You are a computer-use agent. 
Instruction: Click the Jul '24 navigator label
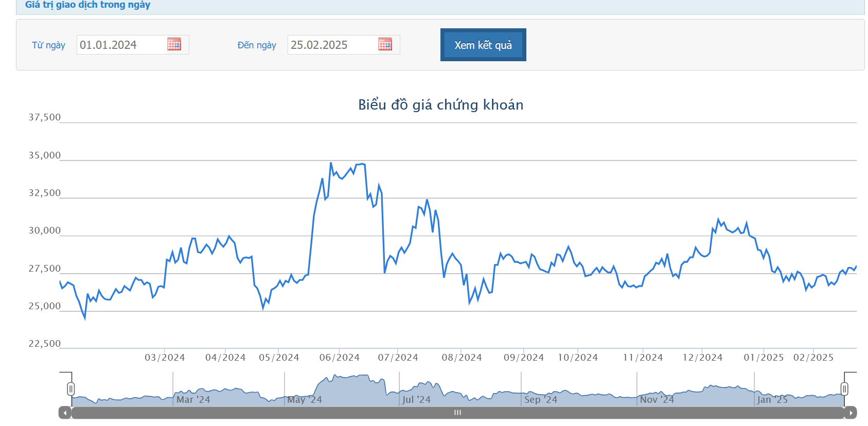416,400
